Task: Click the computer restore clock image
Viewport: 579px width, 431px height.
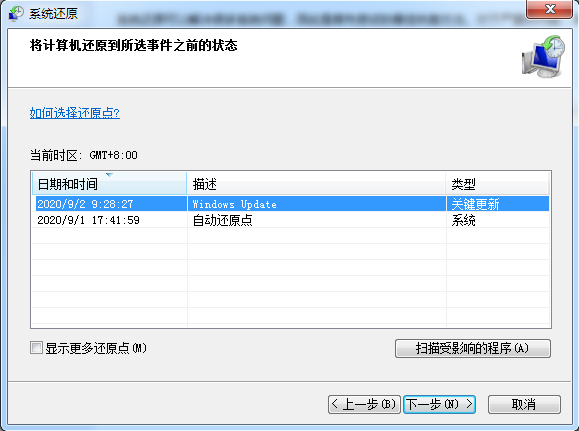Action: 543,56
